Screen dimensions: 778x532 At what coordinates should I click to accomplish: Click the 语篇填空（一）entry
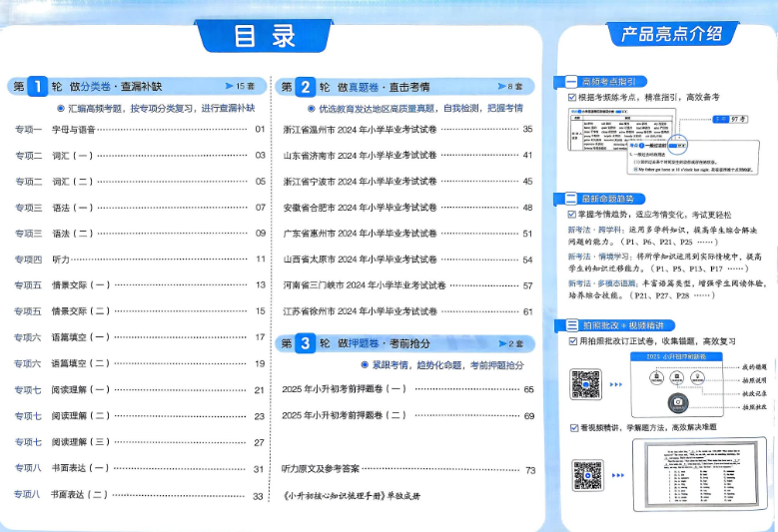[x=141, y=337]
